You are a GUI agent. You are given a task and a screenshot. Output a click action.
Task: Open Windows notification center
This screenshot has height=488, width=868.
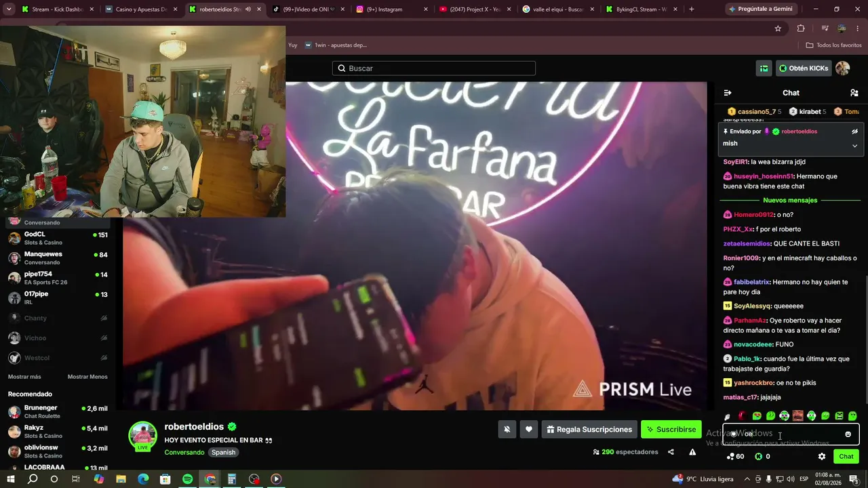click(x=854, y=479)
